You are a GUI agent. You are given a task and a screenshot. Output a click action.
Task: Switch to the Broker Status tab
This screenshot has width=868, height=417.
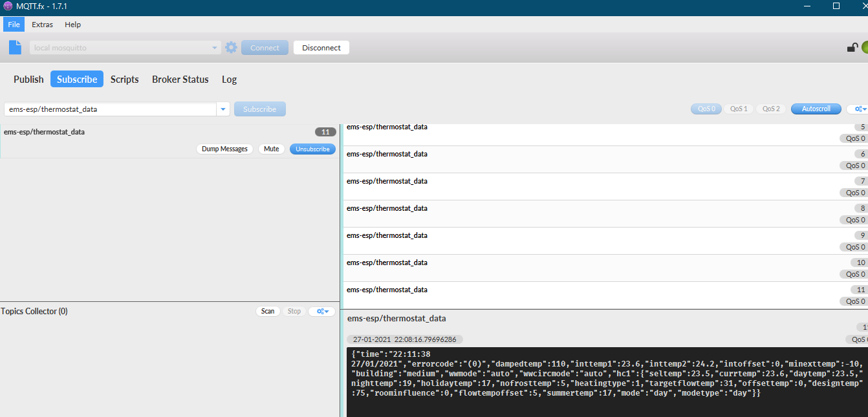tap(180, 80)
